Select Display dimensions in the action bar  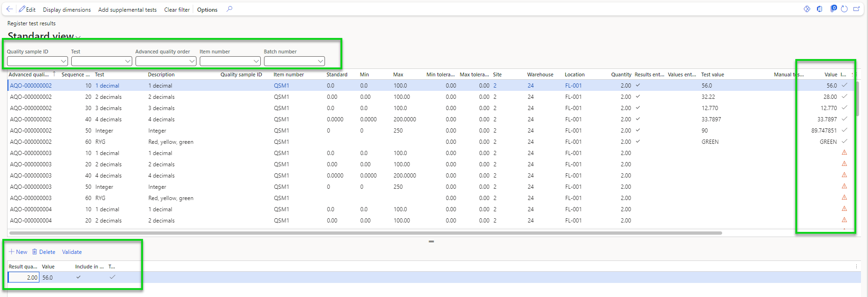coord(67,10)
